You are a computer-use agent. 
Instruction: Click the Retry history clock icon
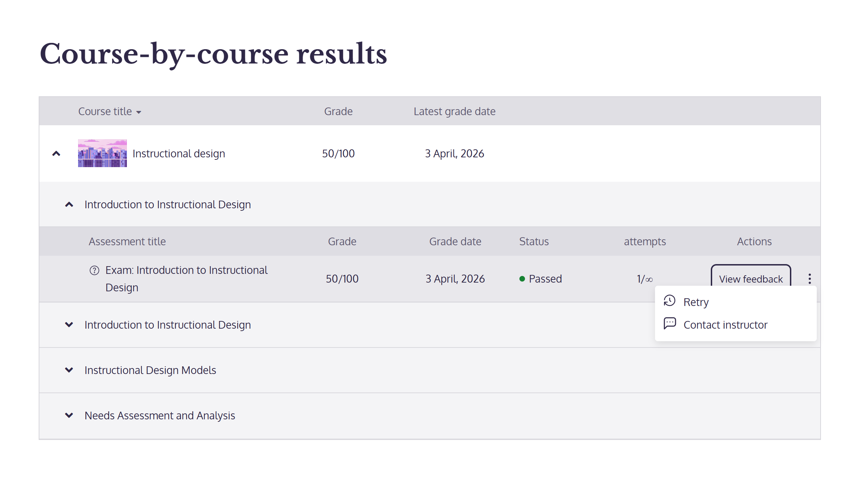pyautogui.click(x=669, y=301)
